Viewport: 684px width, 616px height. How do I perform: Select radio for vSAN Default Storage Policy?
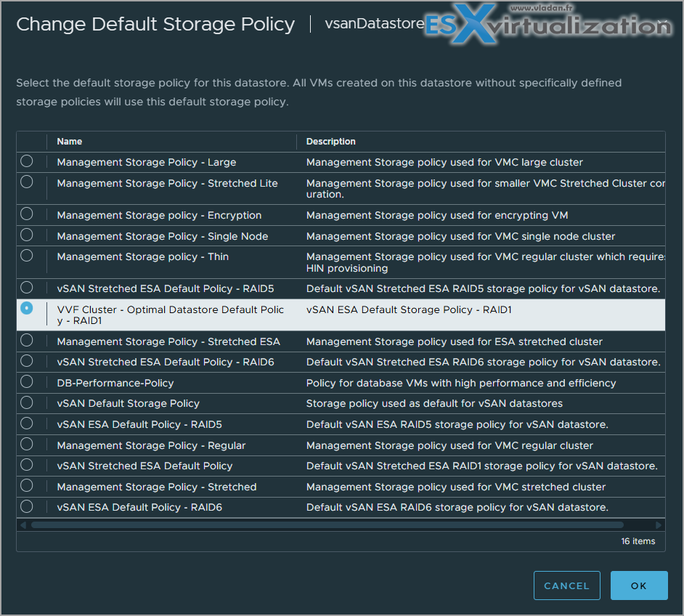27,402
